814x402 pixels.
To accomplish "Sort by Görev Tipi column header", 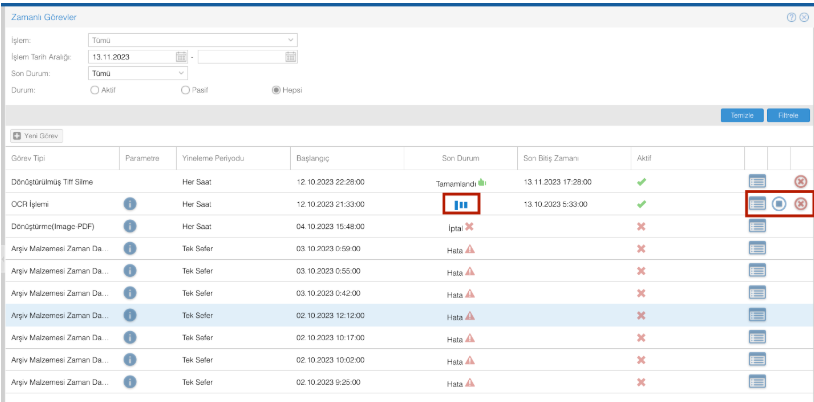I will [30, 158].
